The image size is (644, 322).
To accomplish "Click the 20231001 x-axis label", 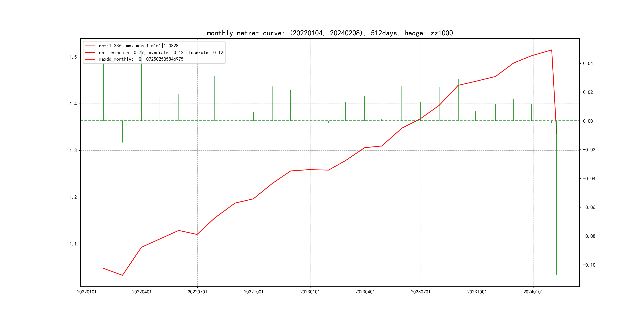I will [x=477, y=292].
